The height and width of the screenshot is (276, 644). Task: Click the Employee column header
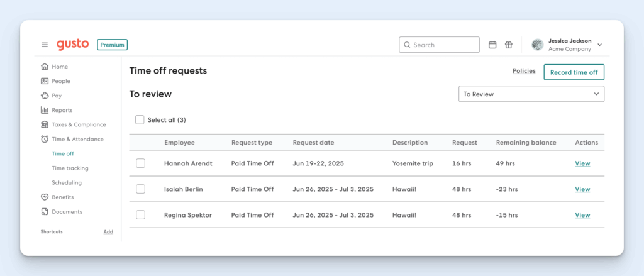click(x=179, y=143)
